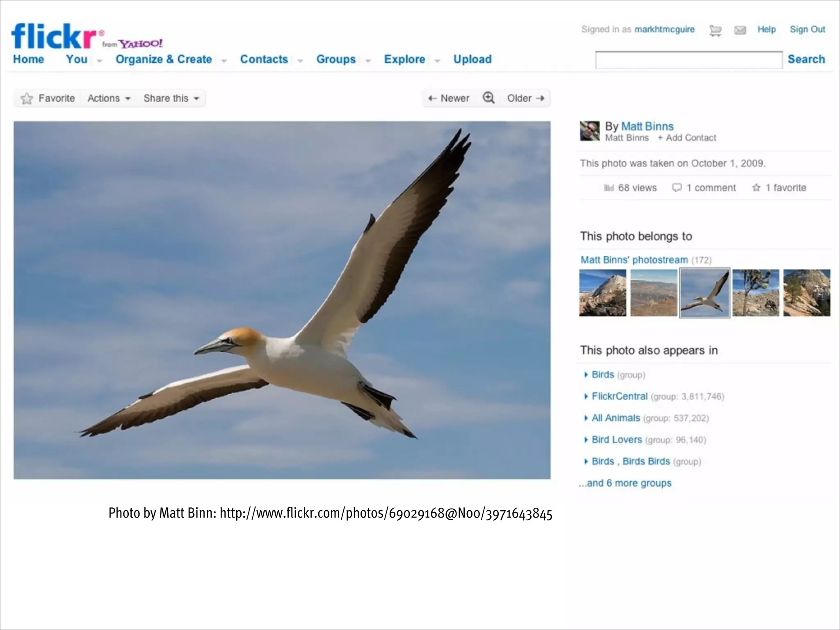Expand the FlickrCentral group entry
This screenshot has width=840, height=630.
(586, 396)
